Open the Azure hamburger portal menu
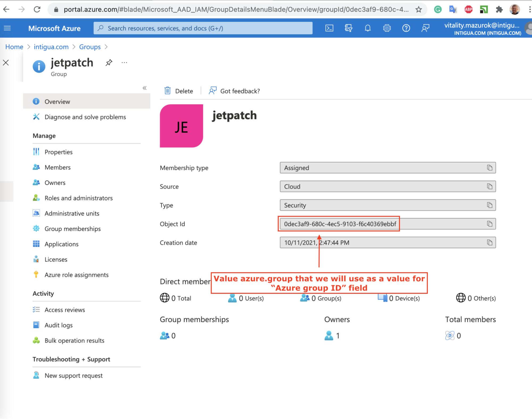 (7, 28)
